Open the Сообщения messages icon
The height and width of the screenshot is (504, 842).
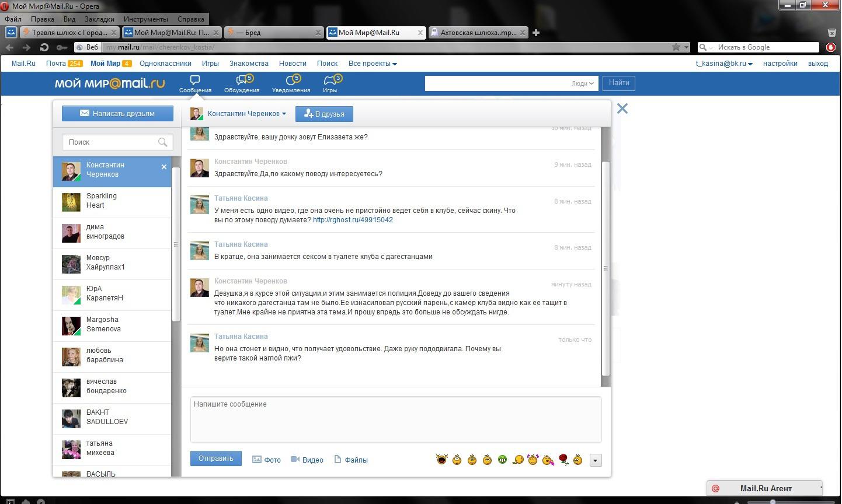click(195, 84)
